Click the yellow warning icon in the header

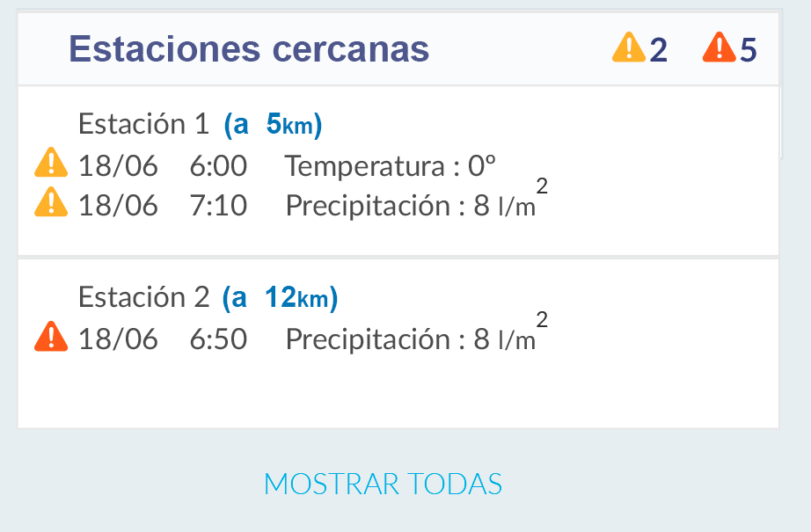point(629,48)
